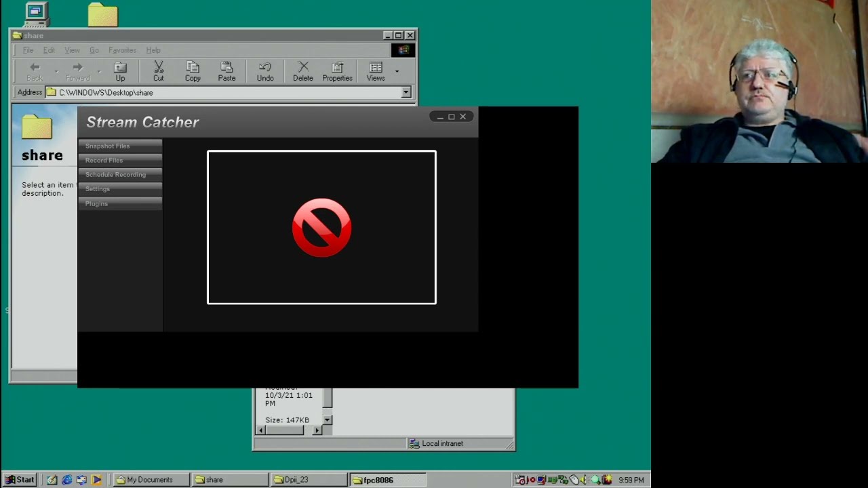
Task: Open the Help menu in share window
Action: coord(153,50)
